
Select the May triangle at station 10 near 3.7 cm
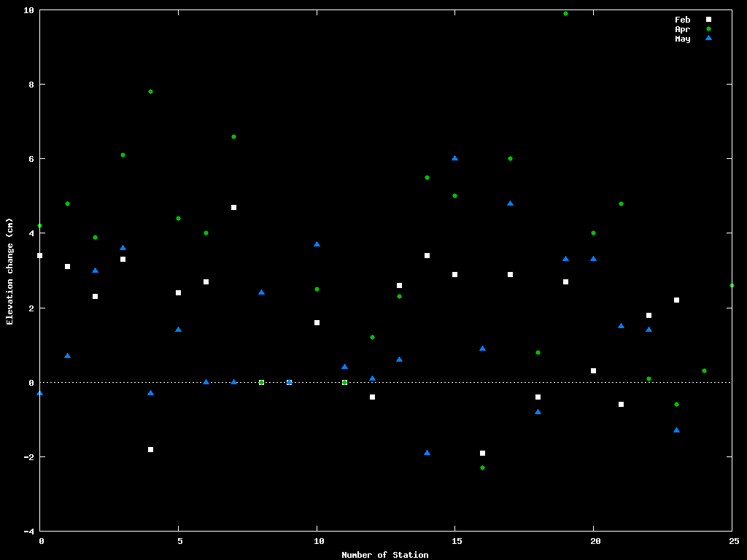pos(317,244)
